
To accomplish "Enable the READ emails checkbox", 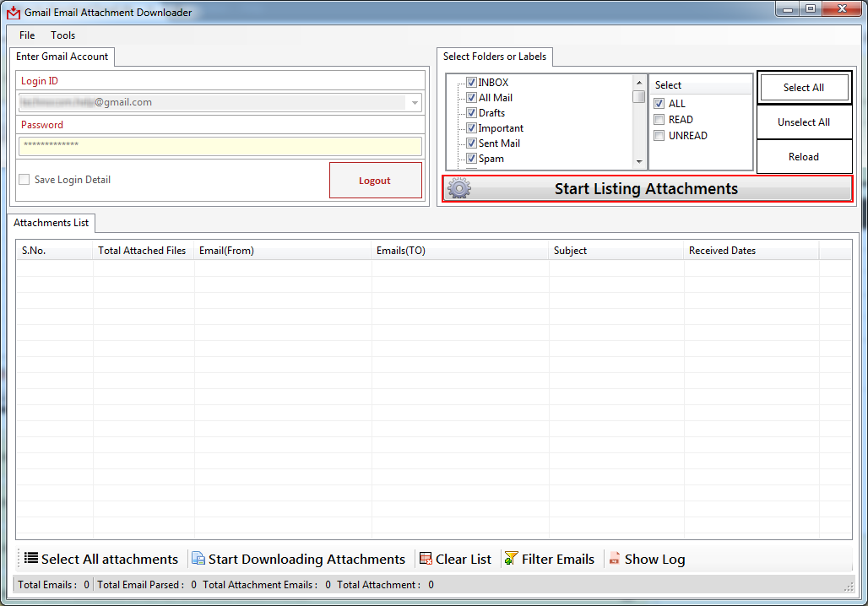I will (659, 120).
